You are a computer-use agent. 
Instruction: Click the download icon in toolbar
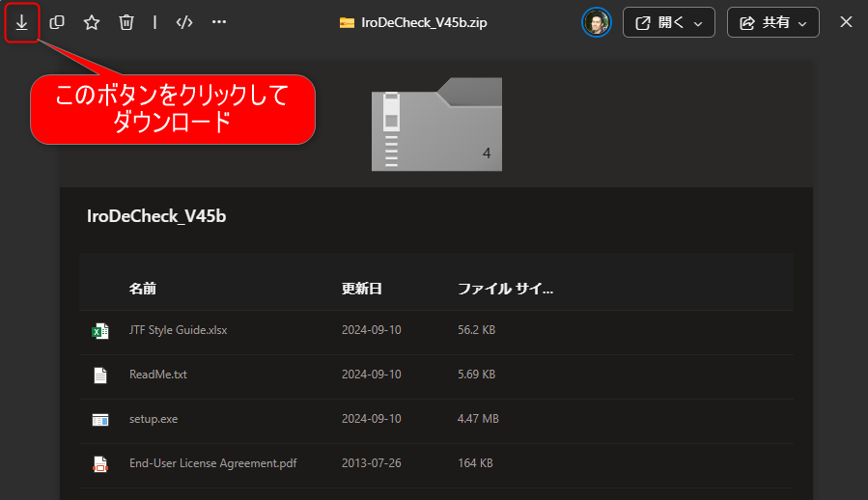point(21,22)
